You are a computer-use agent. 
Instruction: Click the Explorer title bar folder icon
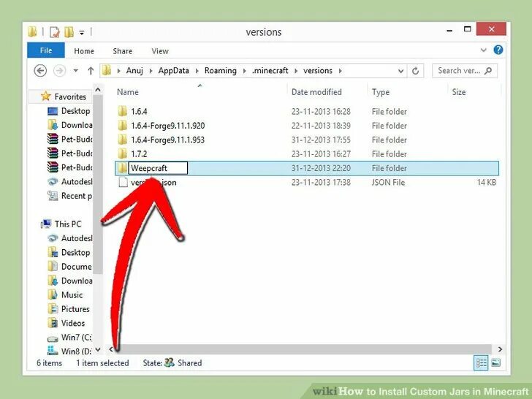pyautogui.click(x=33, y=32)
